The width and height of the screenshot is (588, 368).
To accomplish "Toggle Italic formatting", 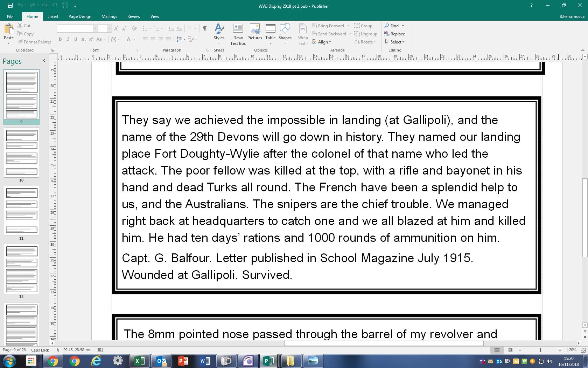I will (68, 39).
